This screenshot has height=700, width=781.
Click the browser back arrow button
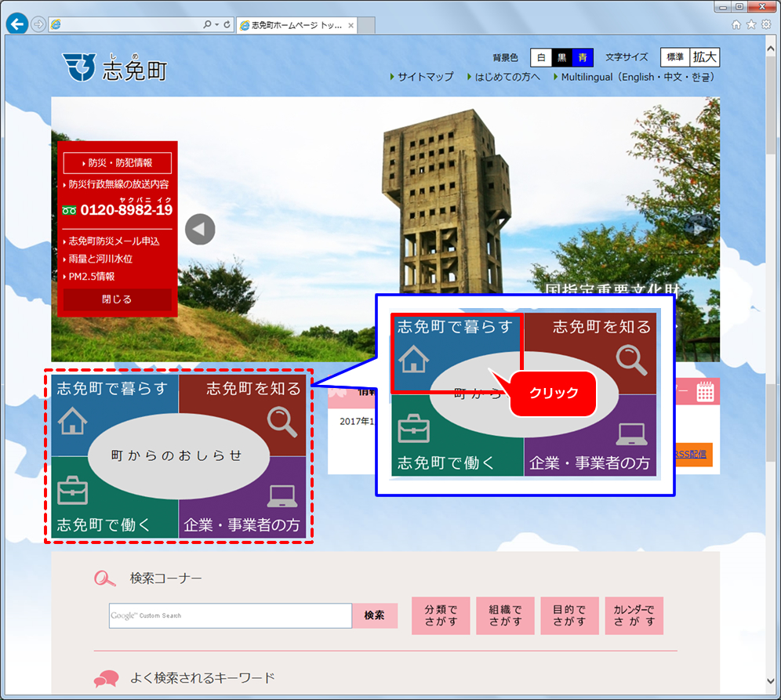[17, 24]
